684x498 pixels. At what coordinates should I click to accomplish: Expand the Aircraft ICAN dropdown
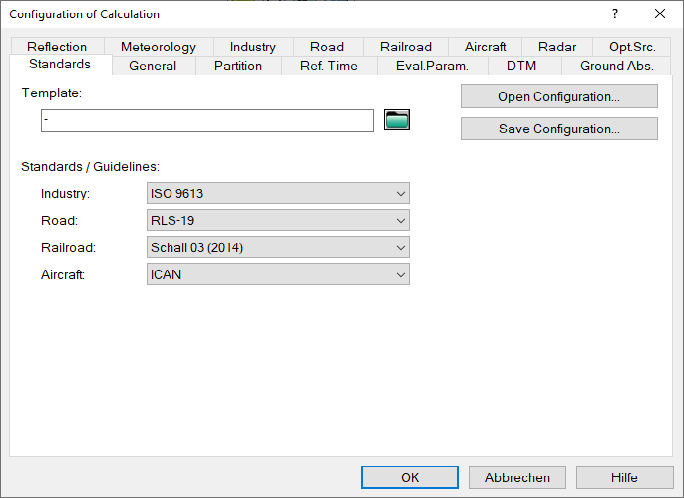(x=278, y=274)
